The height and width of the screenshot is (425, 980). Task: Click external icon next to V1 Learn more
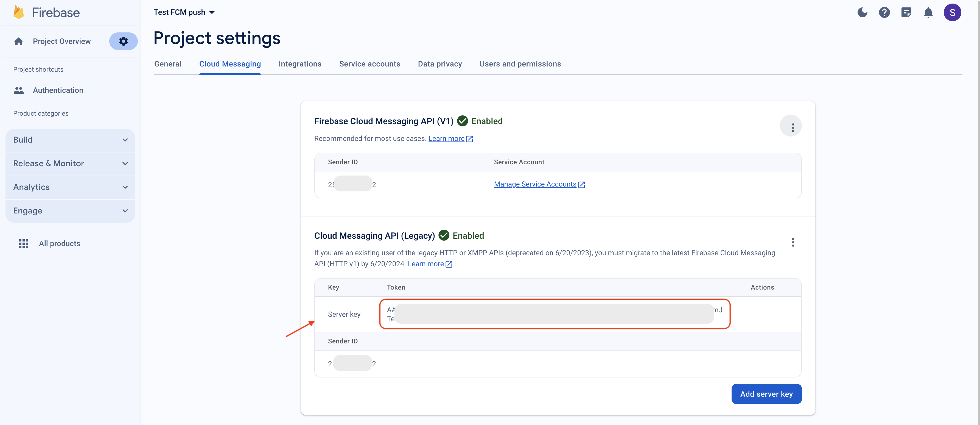[x=469, y=139]
